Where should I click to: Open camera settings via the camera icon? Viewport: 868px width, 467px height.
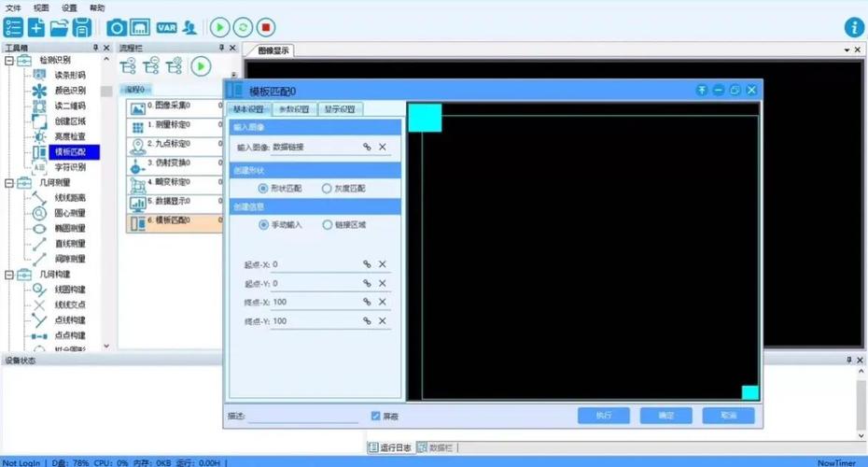[117, 27]
